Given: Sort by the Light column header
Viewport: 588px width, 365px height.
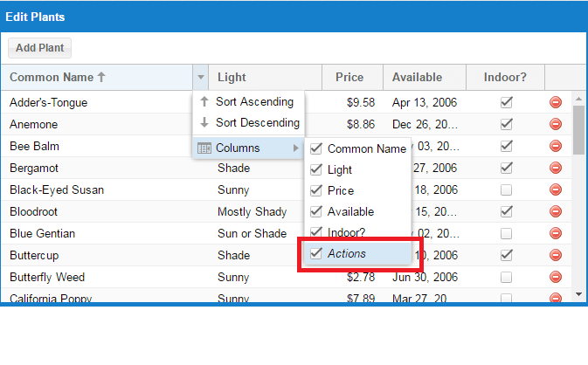Looking at the screenshot, I should 265,77.
